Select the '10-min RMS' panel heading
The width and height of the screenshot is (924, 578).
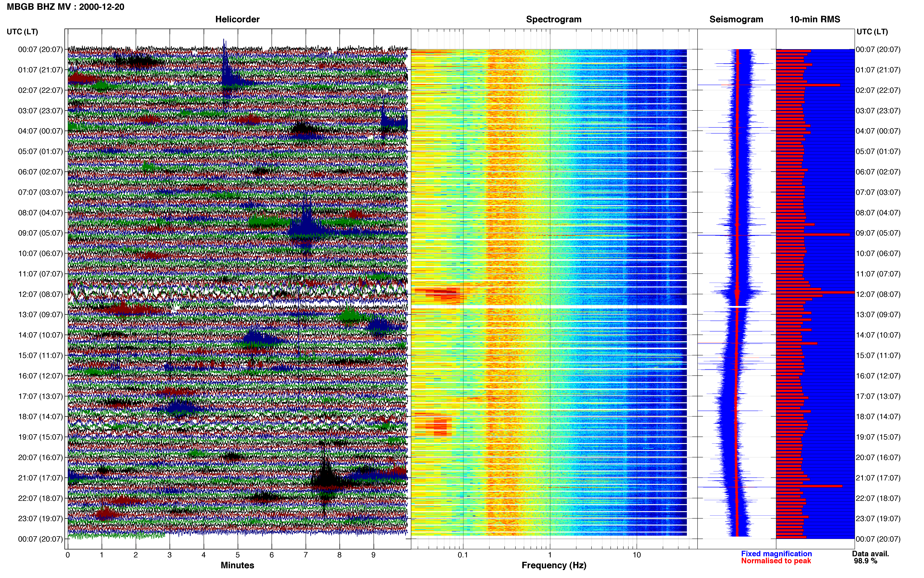click(815, 19)
